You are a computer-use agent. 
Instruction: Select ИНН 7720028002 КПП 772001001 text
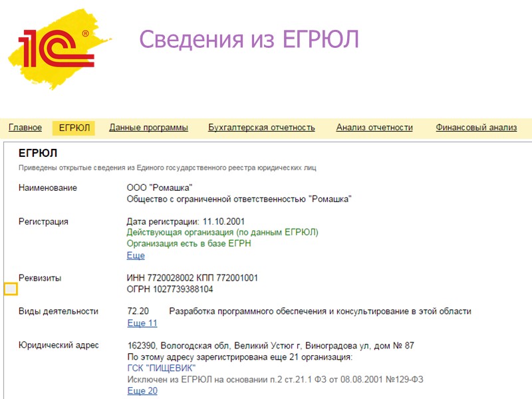click(x=192, y=278)
